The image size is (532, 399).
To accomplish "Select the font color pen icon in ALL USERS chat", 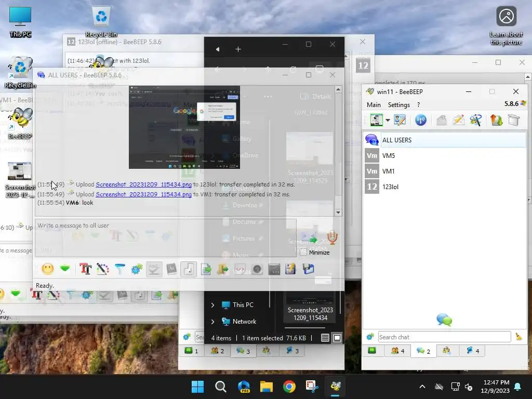I will pos(102,269).
